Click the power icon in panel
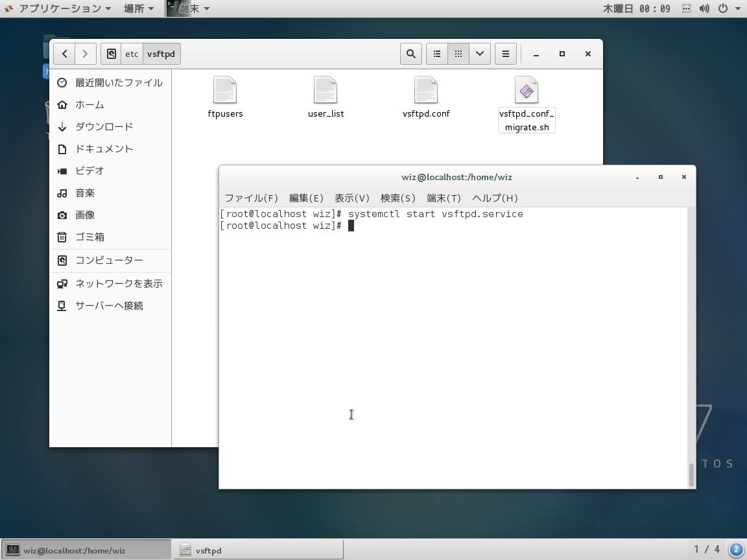The width and height of the screenshot is (747, 560). pos(723,8)
